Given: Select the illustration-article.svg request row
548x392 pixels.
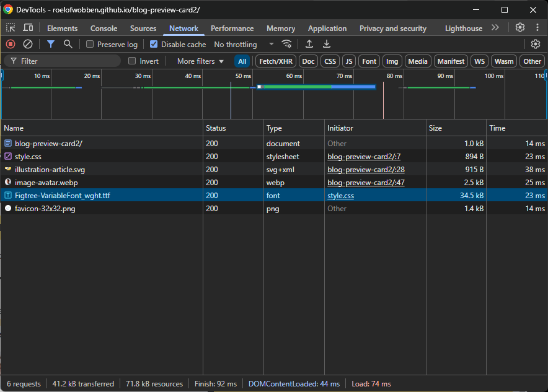Looking at the screenshot, I should coord(273,170).
